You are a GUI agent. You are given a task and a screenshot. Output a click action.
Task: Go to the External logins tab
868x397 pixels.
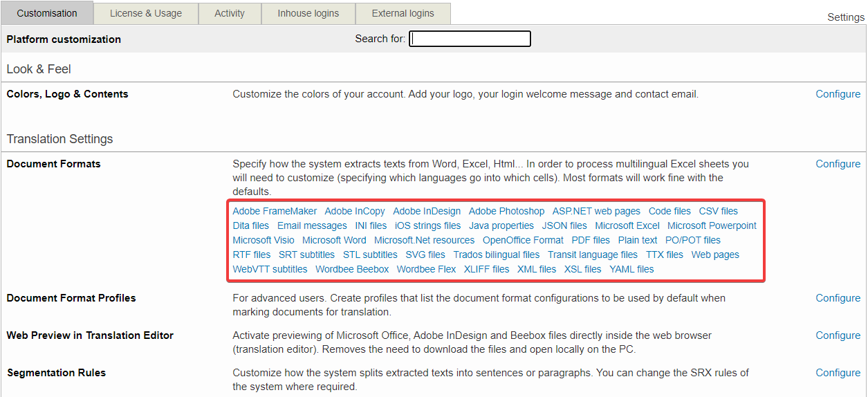click(403, 13)
